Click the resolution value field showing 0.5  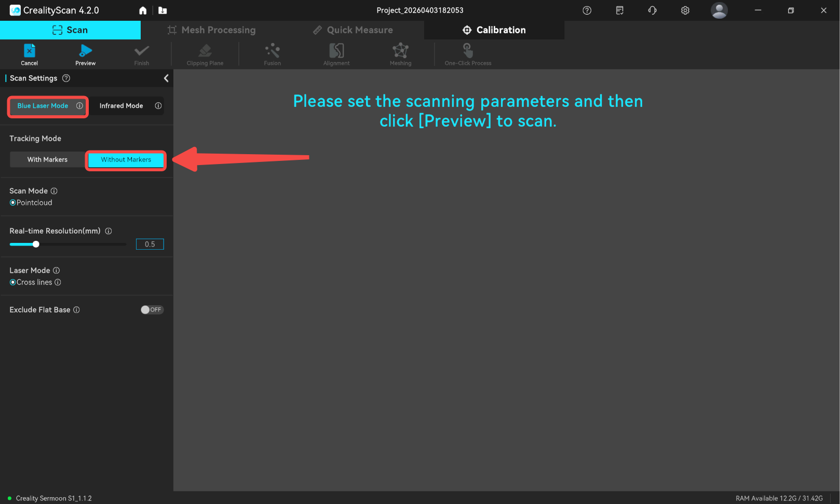pos(150,244)
